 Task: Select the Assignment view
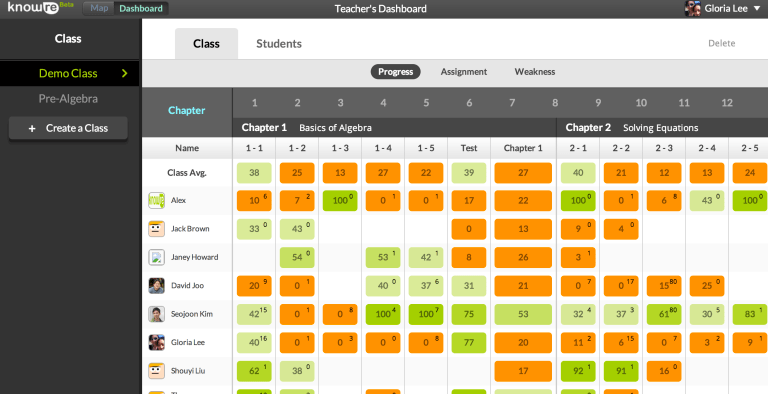click(x=464, y=72)
